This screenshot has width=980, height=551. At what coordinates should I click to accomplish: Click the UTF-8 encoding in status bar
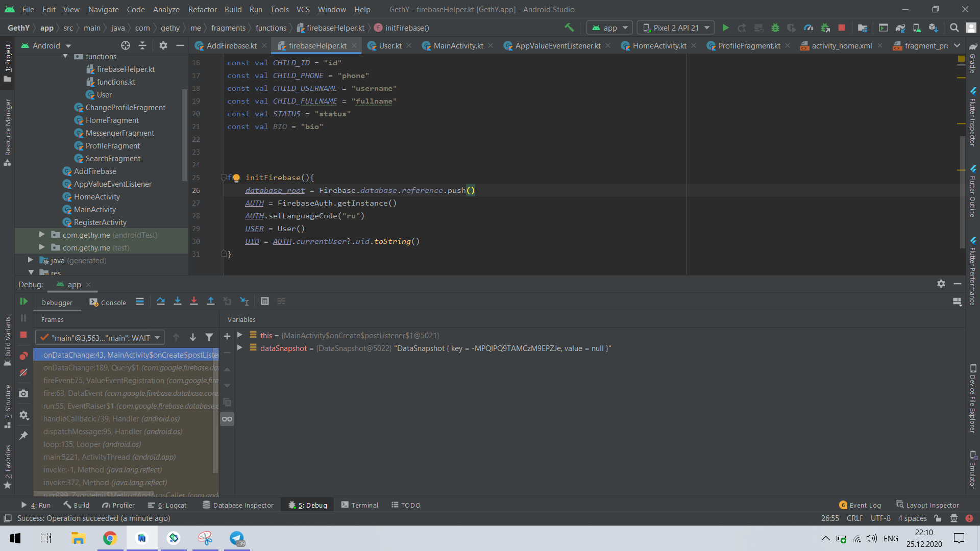(880, 518)
